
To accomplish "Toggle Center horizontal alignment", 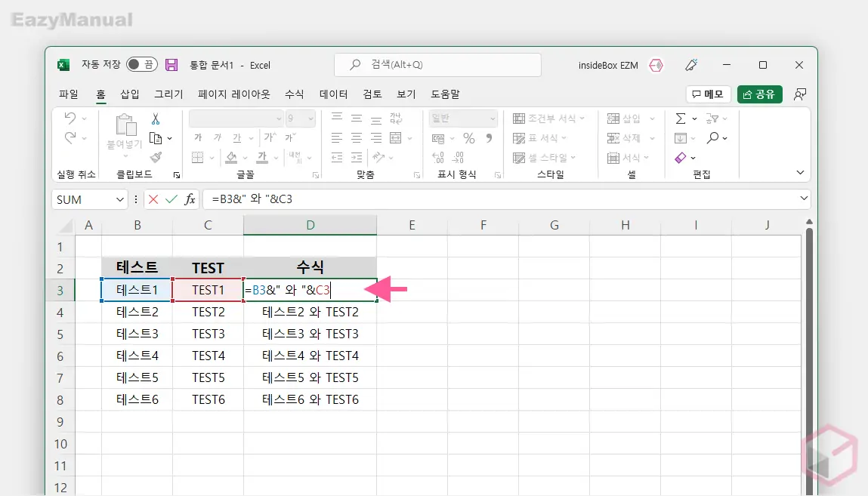I will click(357, 137).
